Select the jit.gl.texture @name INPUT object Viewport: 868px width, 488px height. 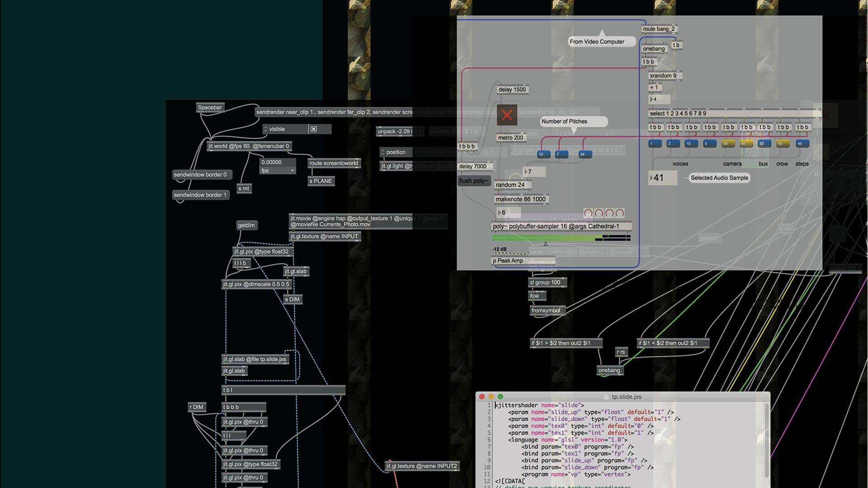click(x=325, y=236)
